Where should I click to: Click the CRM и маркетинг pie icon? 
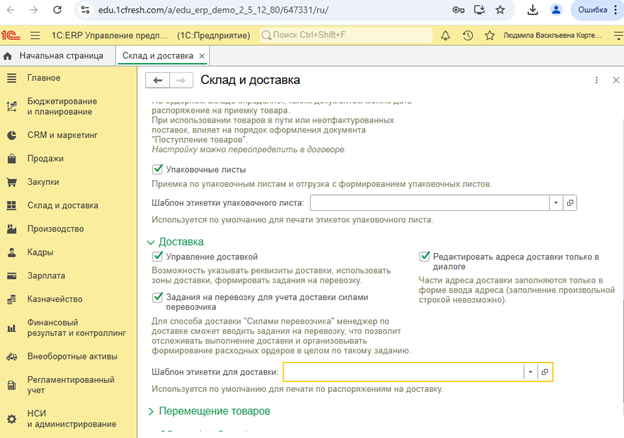(12, 135)
